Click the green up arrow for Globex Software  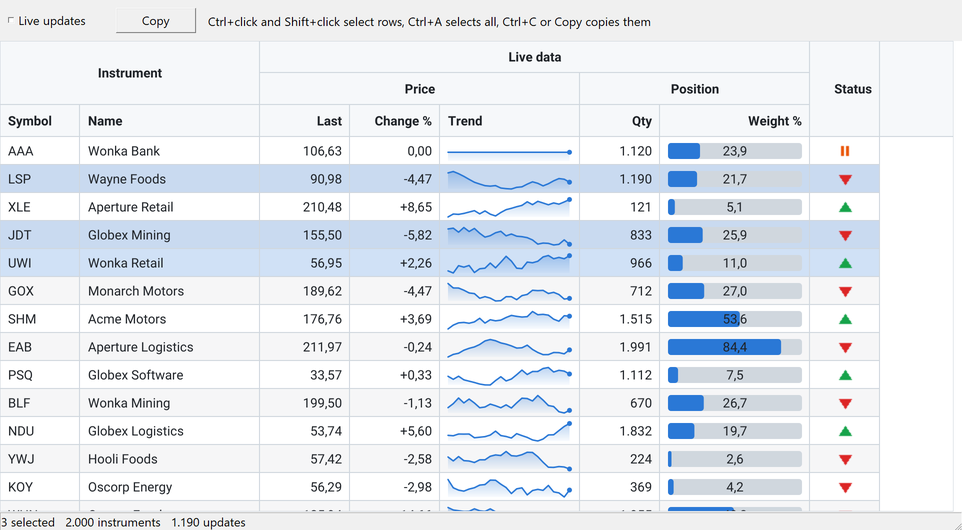845,375
